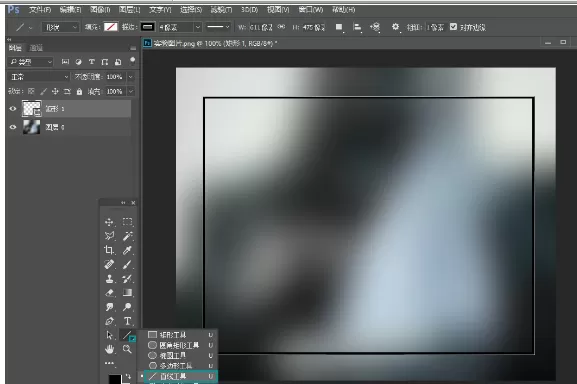577x384 pixels.
Task: Click the Line tool in the toolbox
Action: point(127,335)
